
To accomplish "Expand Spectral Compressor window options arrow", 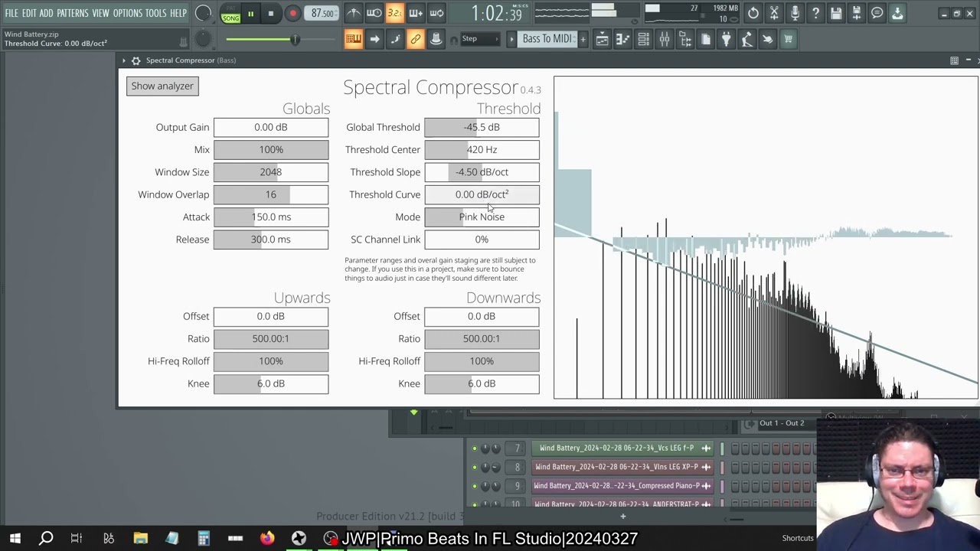I will [124, 60].
